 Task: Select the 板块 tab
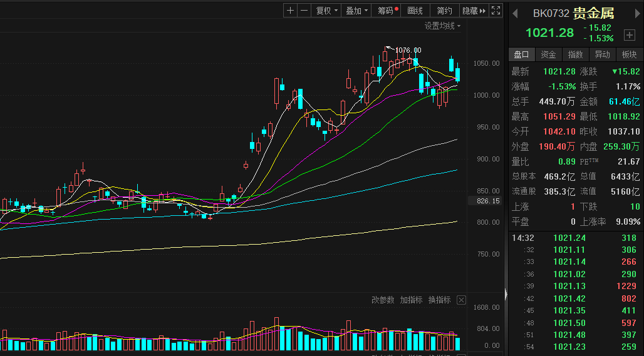click(x=629, y=54)
